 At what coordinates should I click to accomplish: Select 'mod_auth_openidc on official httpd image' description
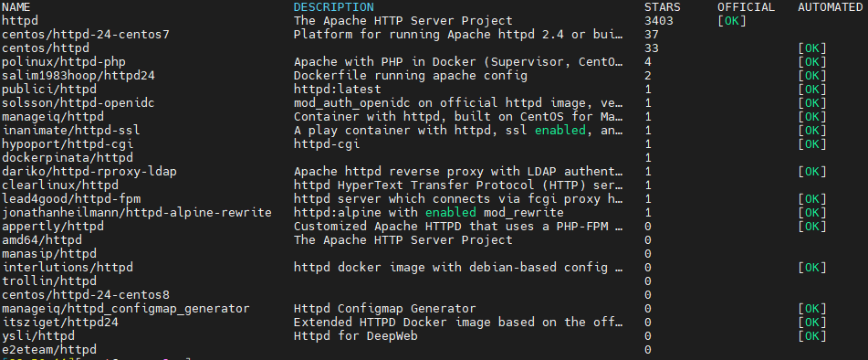coord(458,103)
